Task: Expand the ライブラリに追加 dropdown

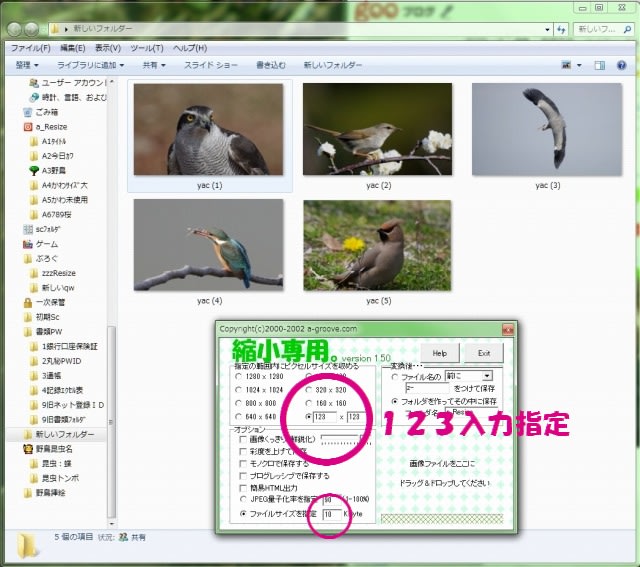Action: 96,65
